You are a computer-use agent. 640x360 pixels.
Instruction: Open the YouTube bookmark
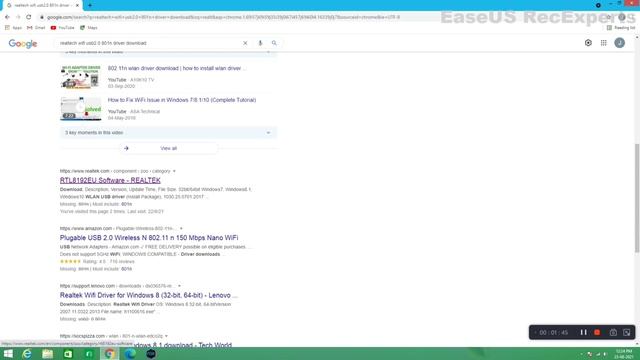click(62, 28)
